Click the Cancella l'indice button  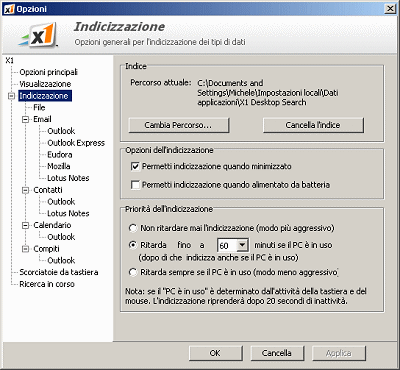[x=313, y=125]
